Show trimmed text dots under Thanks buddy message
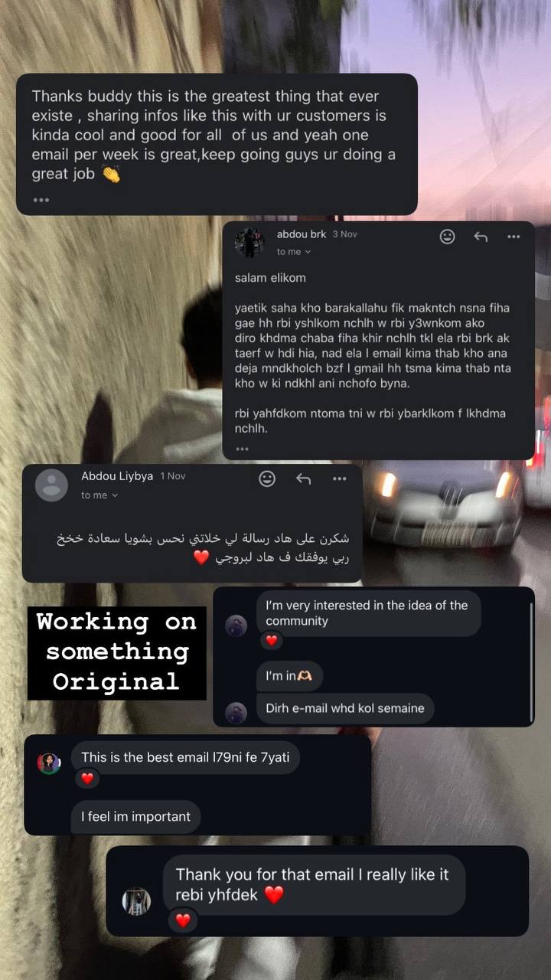This screenshot has height=980, width=551. (41, 200)
